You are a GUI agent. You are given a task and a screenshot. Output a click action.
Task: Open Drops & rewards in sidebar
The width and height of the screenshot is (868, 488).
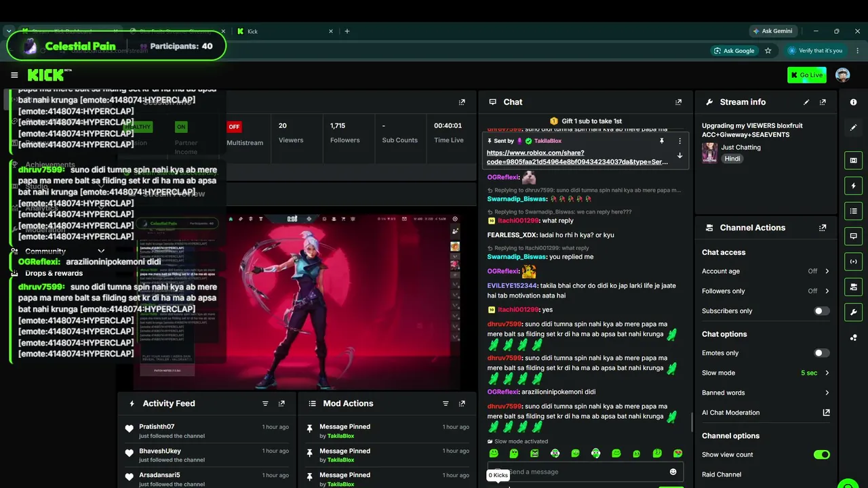[x=54, y=273]
